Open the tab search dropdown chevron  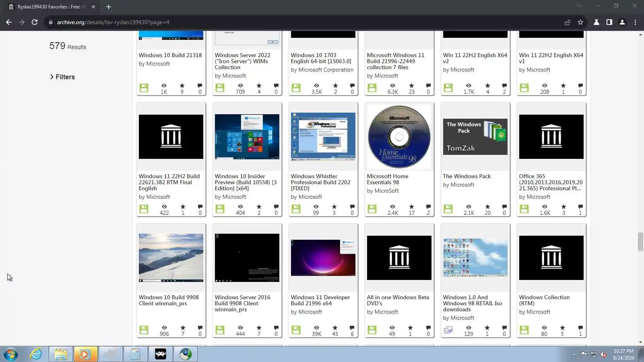pyautogui.click(x=579, y=6)
